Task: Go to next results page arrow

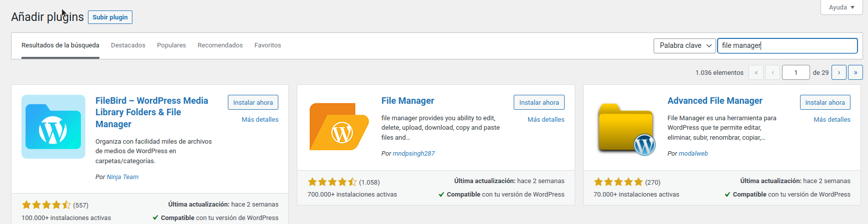Action: click(839, 72)
